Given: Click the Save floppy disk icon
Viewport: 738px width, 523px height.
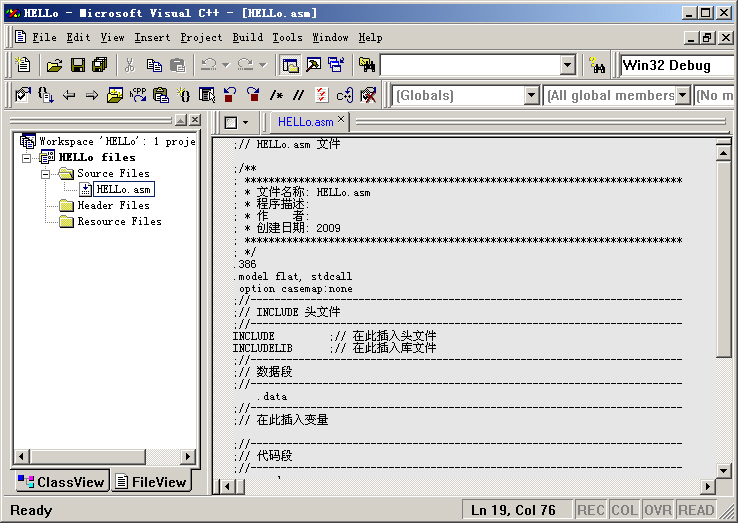Looking at the screenshot, I should (x=78, y=65).
